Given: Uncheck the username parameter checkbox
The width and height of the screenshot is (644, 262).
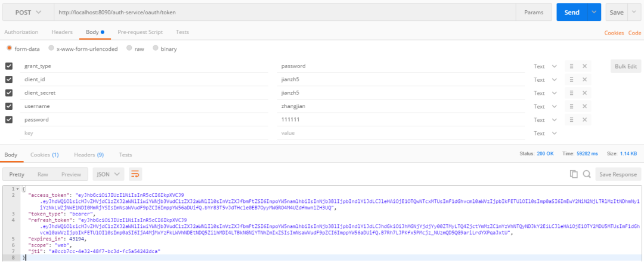Looking at the screenshot, I should pos(9,106).
